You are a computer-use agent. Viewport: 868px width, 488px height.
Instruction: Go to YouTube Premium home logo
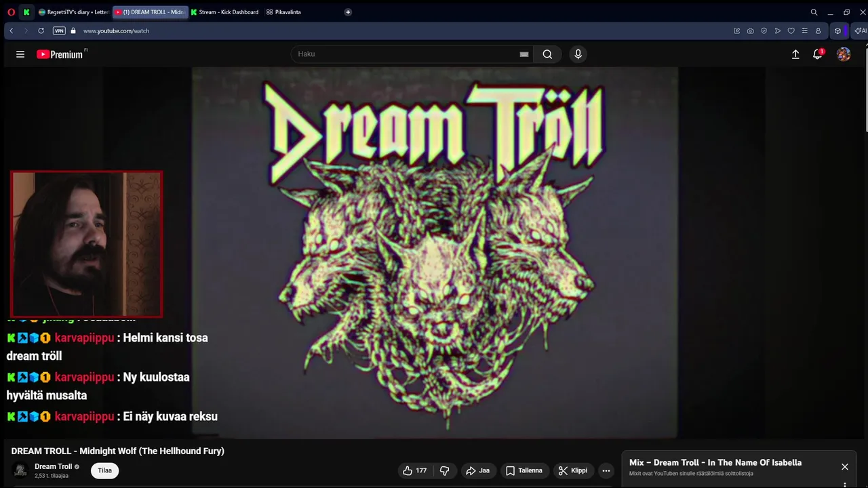60,54
